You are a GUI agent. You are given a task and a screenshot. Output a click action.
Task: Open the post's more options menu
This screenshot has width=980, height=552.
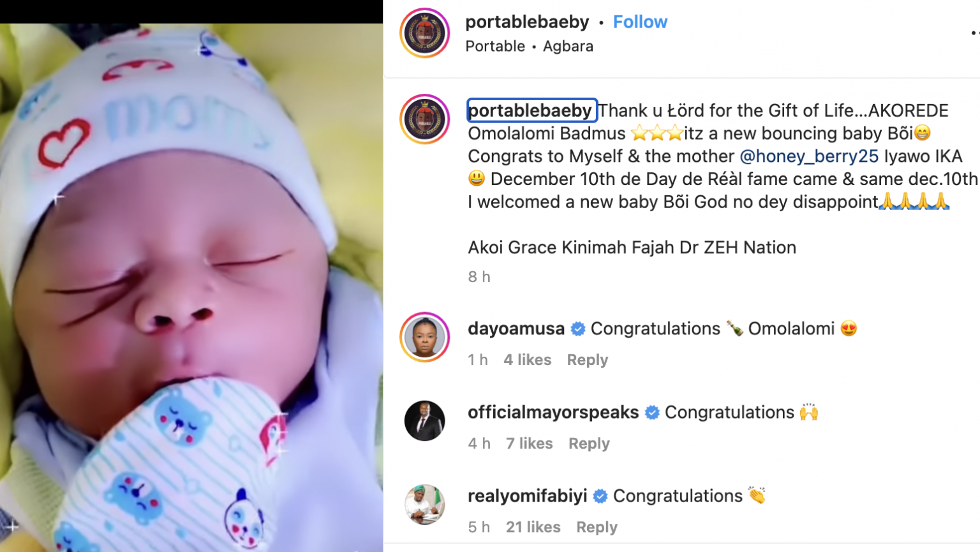click(x=974, y=33)
